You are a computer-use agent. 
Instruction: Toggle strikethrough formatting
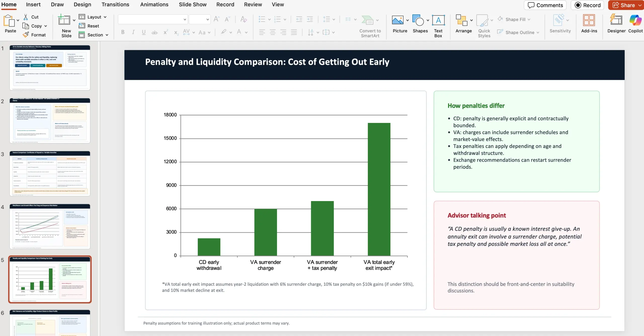154,32
